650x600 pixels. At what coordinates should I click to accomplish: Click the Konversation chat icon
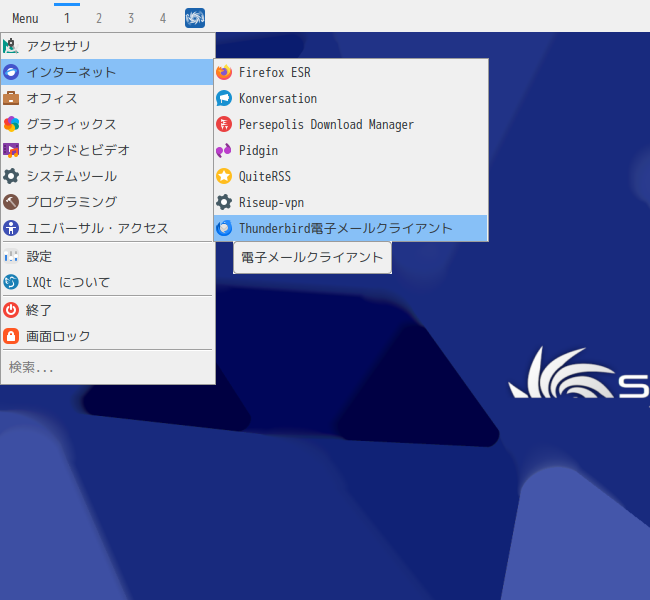click(x=224, y=98)
